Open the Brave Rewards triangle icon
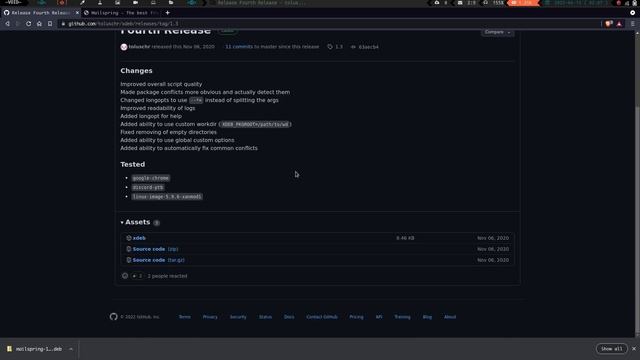The image size is (640, 360). click(x=619, y=24)
